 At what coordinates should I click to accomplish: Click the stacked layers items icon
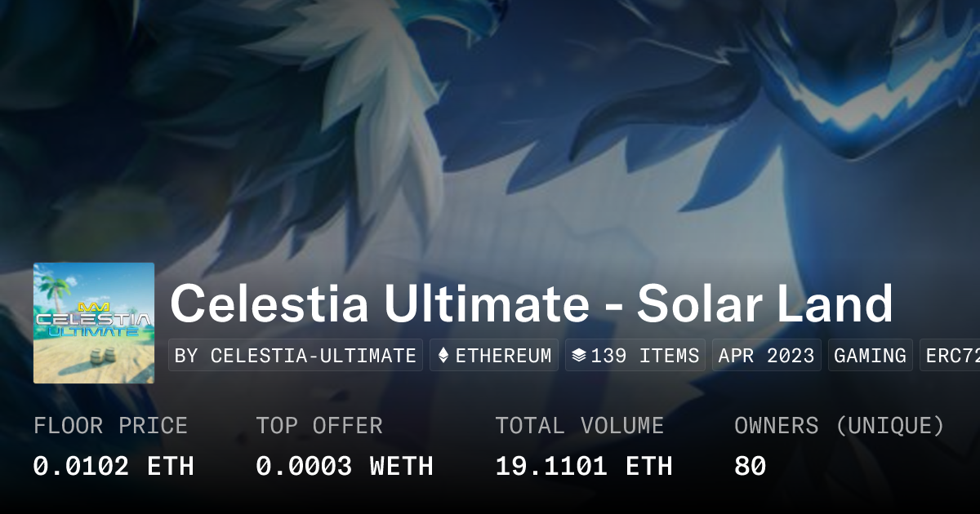[579, 356]
